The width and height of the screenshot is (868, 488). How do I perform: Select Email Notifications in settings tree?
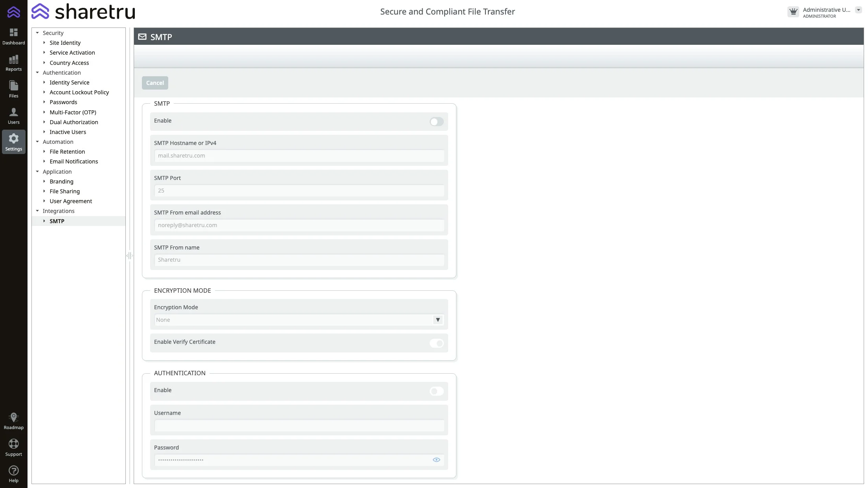[x=74, y=161]
